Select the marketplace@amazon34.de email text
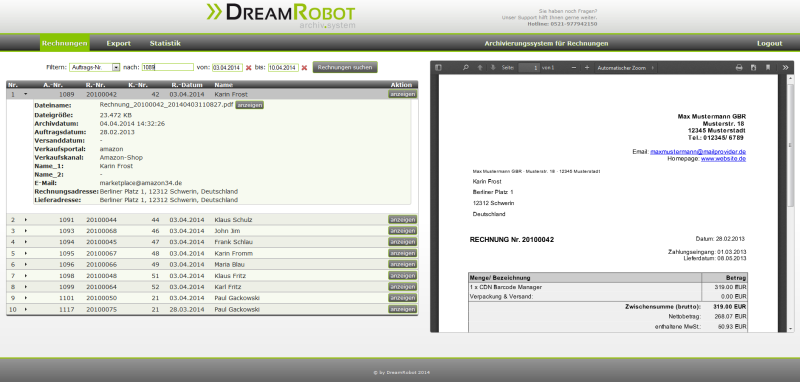The height and width of the screenshot is (382, 800). (141, 183)
